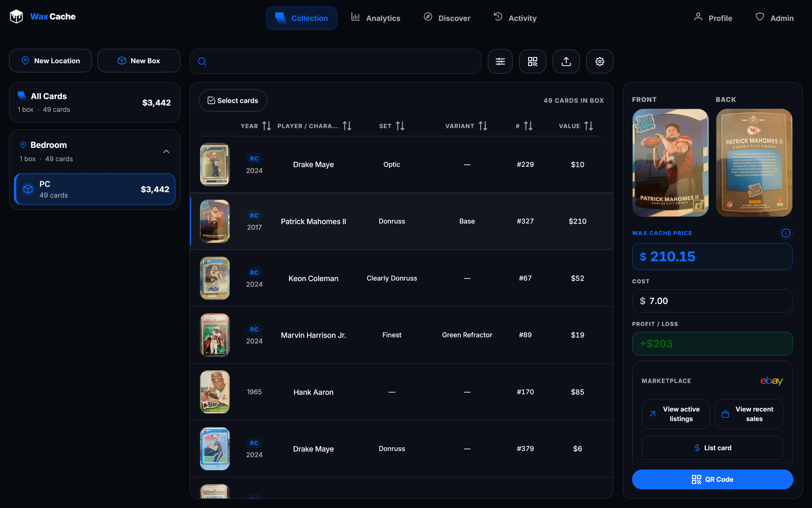The width and height of the screenshot is (812, 508).
Task: Click the Hank Aaron card thumbnail
Action: tap(215, 392)
